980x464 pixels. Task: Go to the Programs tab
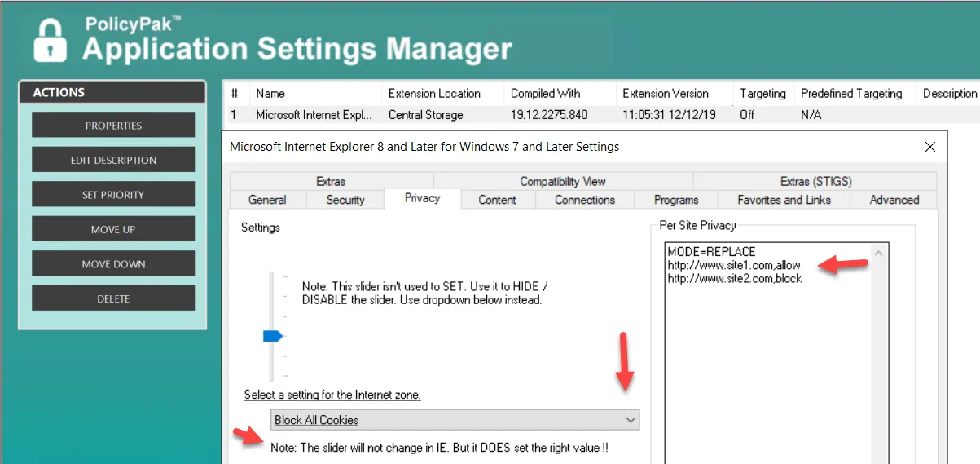pos(676,200)
